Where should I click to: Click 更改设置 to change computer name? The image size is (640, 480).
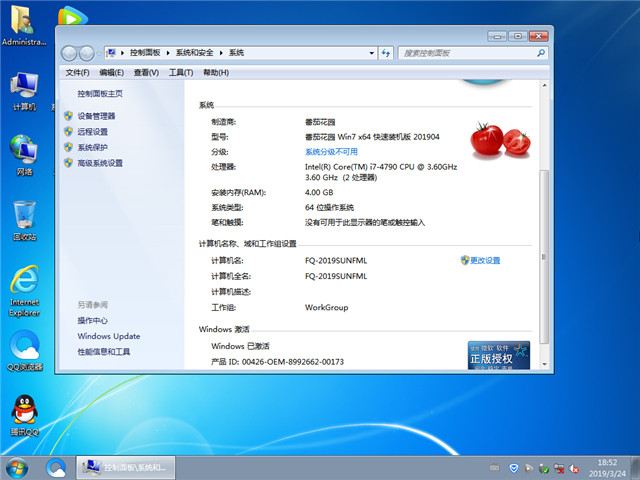485,260
